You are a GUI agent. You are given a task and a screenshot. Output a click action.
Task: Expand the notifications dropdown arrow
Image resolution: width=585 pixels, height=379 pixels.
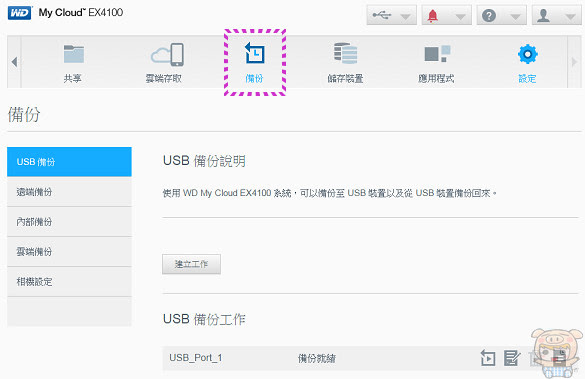tap(460, 16)
